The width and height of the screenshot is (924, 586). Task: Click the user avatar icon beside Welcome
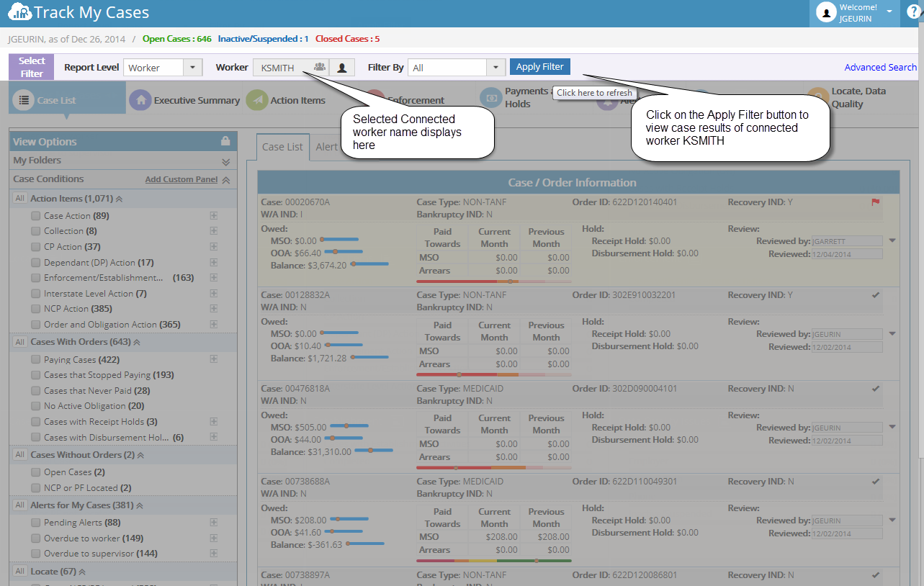[826, 13]
